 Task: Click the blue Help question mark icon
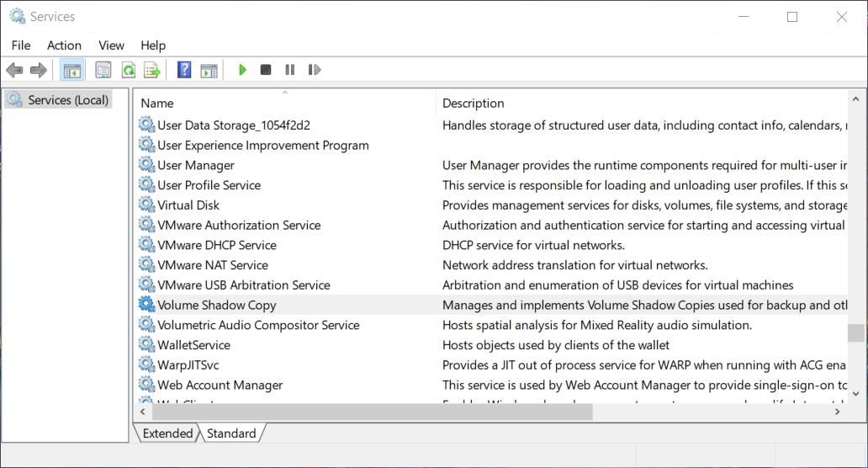184,70
